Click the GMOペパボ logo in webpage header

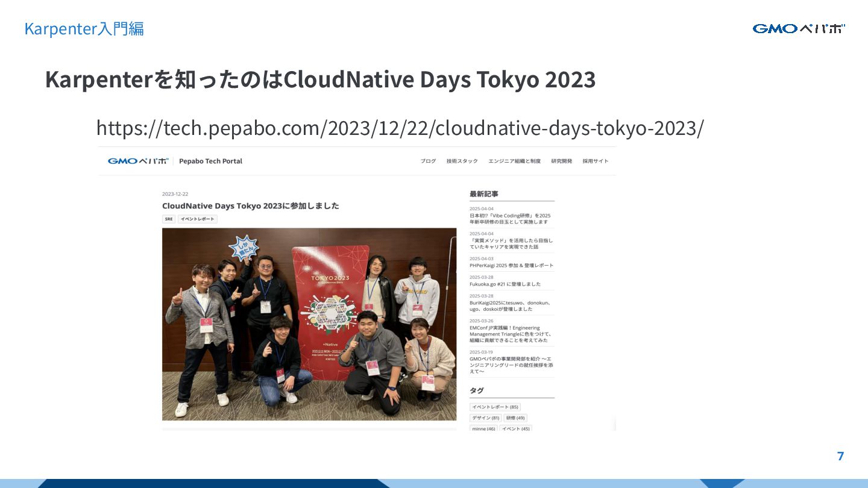click(x=138, y=161)
